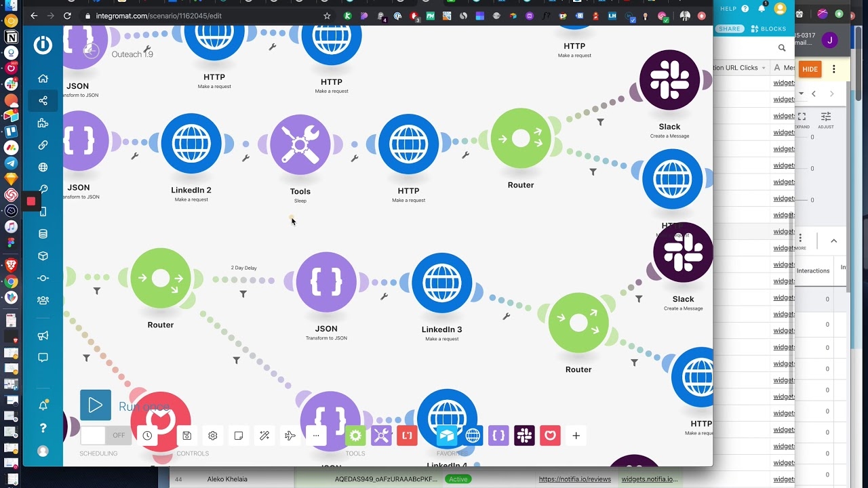Open the notifia.io/reviews link in the row
Viewport: 868px width, 488px height.
pyautogui.click(x=574, y=479)
